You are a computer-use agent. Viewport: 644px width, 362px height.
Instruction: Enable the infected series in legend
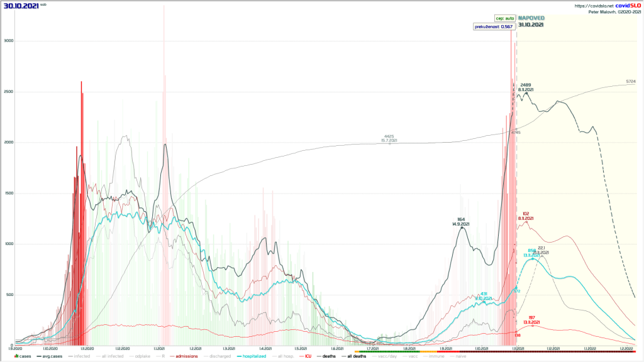(81, 356)
